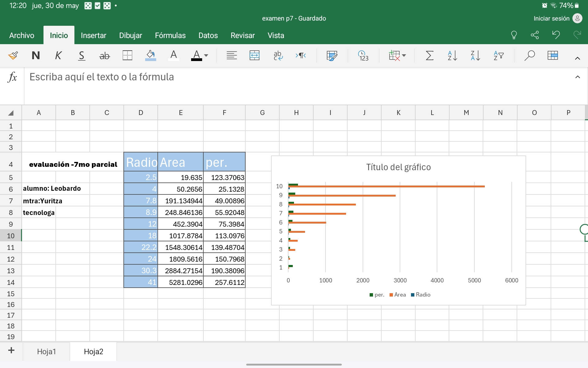Open font color dropdown arrow

click(x=206, y=56)
